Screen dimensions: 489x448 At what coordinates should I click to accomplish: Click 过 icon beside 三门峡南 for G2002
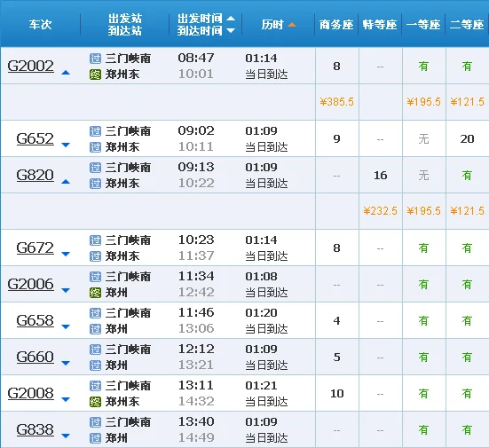point(96,59)
